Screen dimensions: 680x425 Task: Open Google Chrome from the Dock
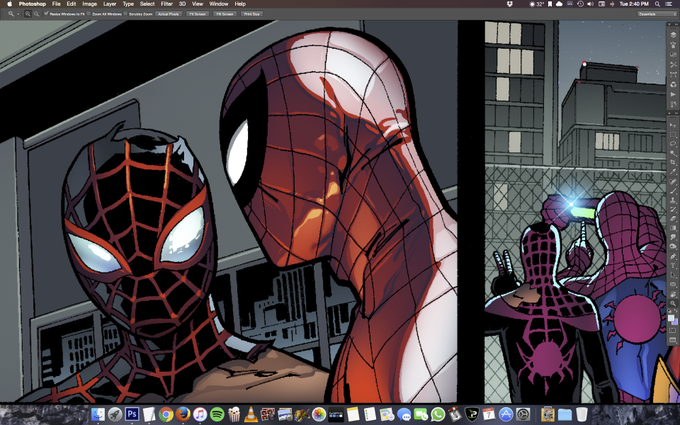click(x=166, y=414)
